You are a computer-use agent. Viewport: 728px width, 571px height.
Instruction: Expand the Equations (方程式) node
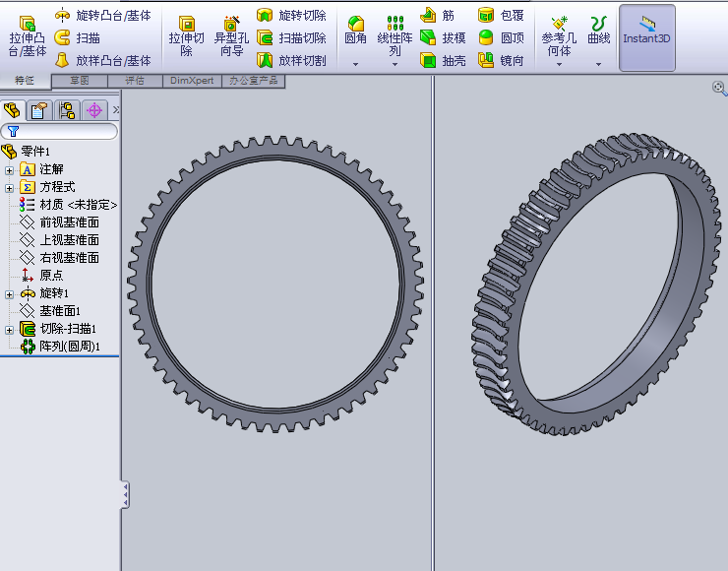coord(9,188)
